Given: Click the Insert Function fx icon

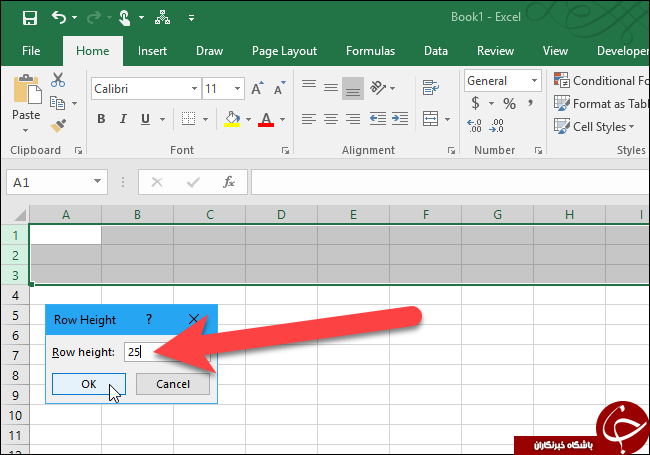Looking at the screenshot, I should 229,182.
